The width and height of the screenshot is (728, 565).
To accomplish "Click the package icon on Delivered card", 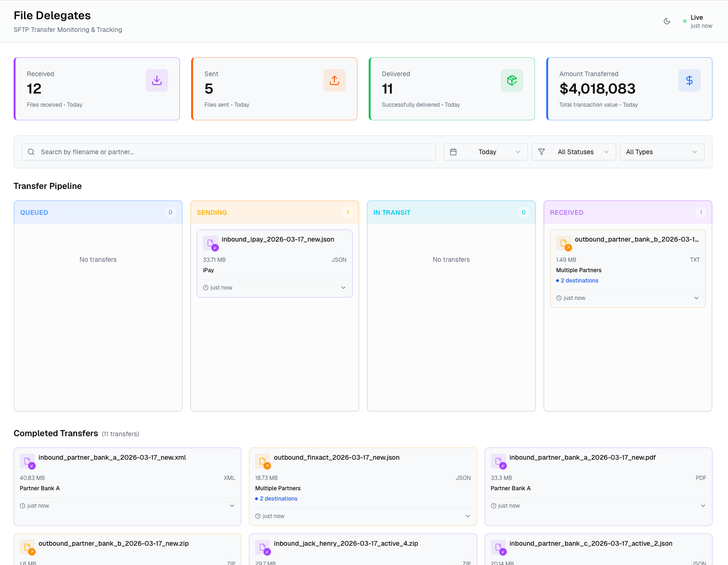I will point(511,80).
